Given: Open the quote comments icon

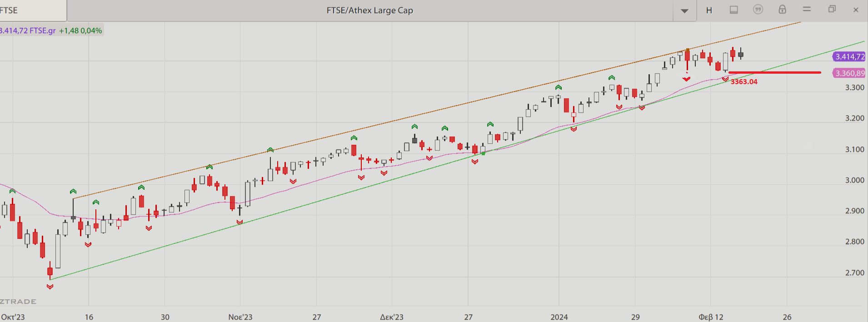Looking at the screenshot, I should (758, 10).
